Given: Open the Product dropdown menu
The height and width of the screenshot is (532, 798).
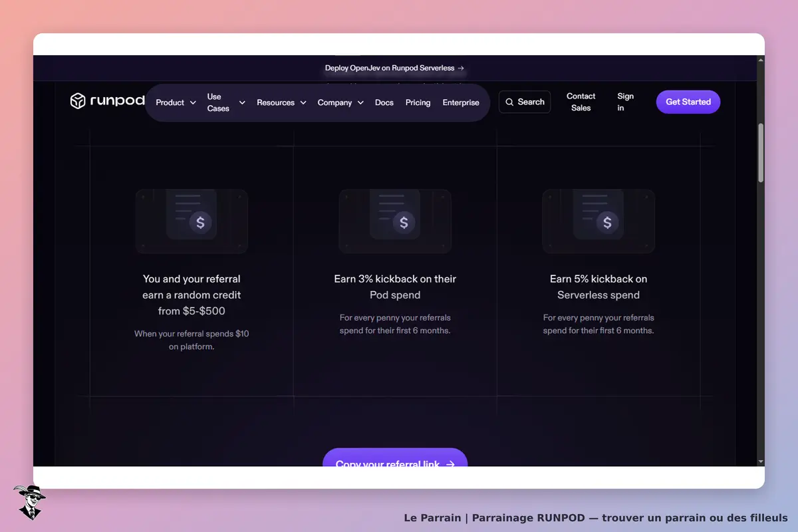Looking at the screenshot, I should [176, 102].
